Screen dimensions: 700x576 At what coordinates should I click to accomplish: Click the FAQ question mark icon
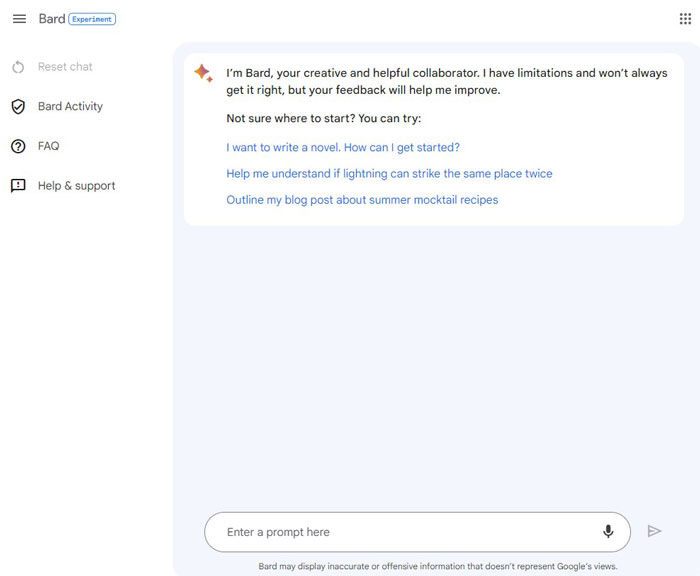(x=18, y=146)
